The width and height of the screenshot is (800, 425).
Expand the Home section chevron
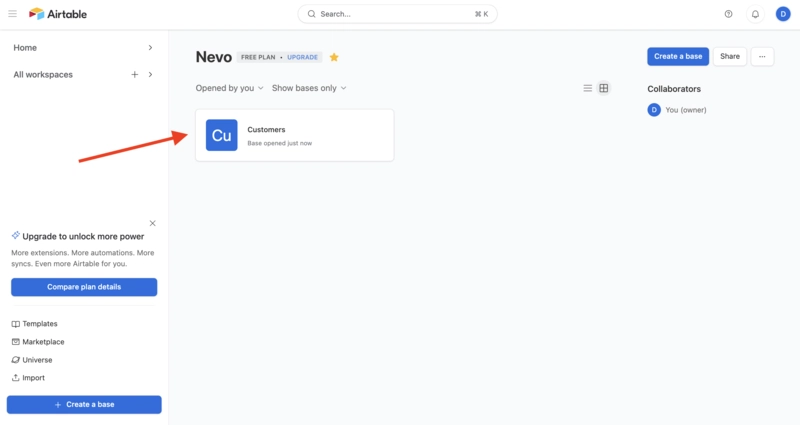pos(151,47)
